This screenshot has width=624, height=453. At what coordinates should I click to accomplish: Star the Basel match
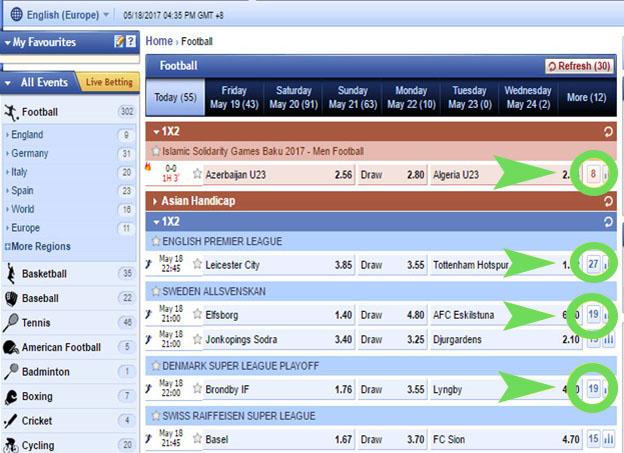coord(197,439)
